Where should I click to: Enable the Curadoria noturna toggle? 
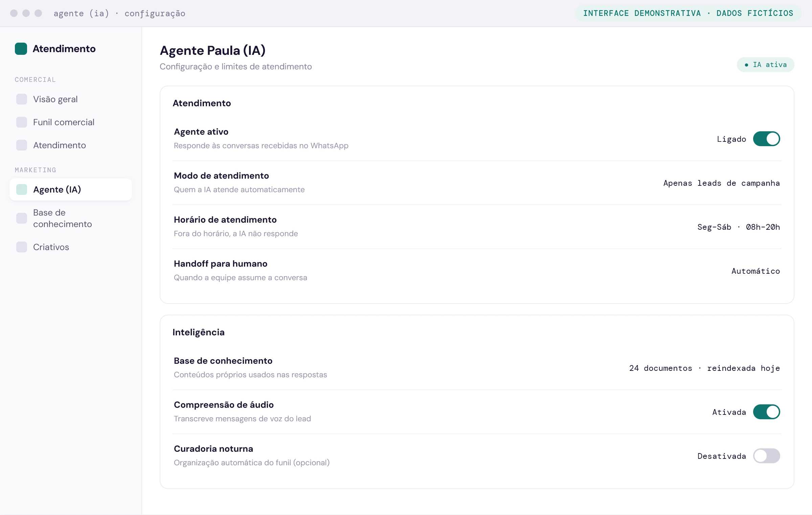(767, 456)
